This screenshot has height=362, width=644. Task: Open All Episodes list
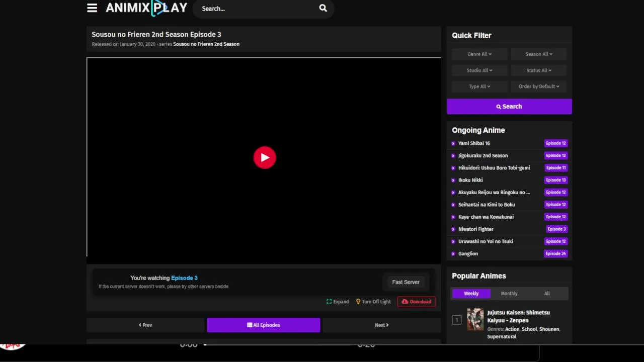coord(263,325)
